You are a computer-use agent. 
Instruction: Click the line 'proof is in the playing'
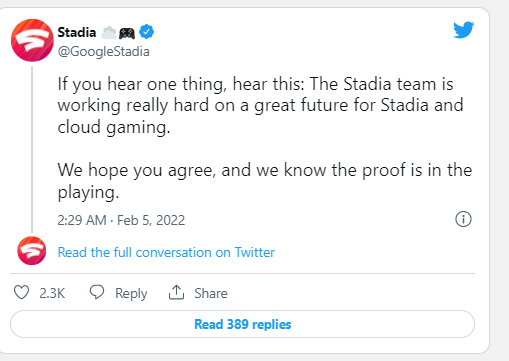coord(265,181)
